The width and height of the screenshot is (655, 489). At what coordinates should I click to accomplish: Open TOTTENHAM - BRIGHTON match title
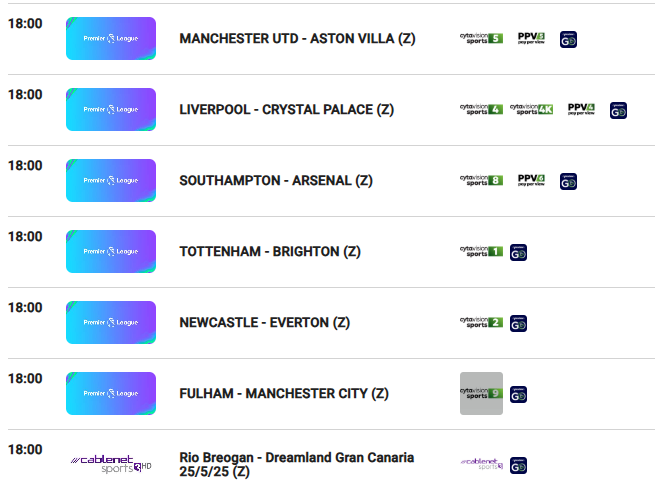pyautogui.click(x=270, y=251)
